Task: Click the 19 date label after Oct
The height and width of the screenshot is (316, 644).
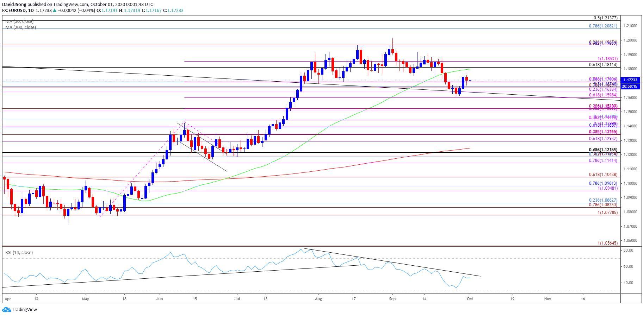Action: [x=512, y=299]
